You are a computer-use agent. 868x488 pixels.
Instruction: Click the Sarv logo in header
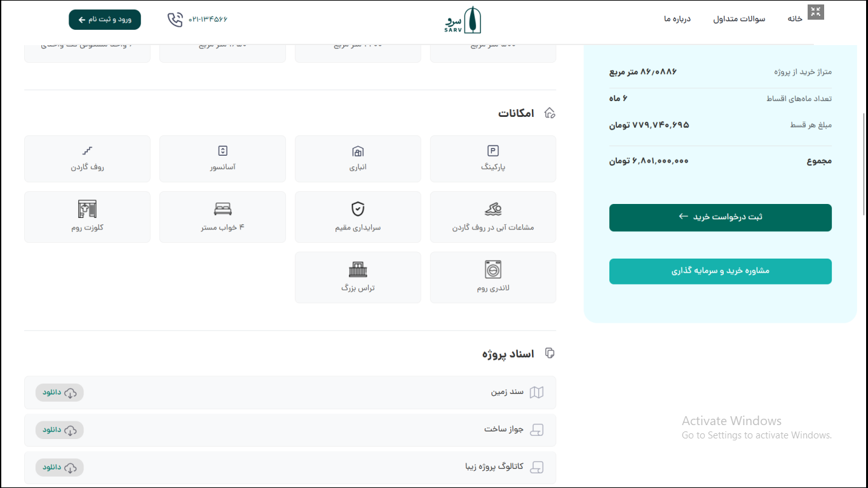463,20
